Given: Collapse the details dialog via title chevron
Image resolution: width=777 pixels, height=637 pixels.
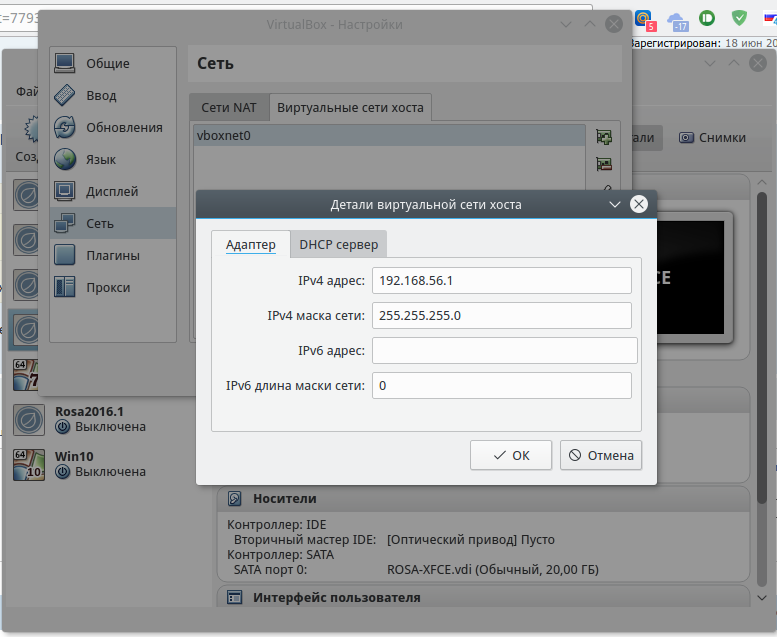Looking at the screenshot, I should click(614, 204).
